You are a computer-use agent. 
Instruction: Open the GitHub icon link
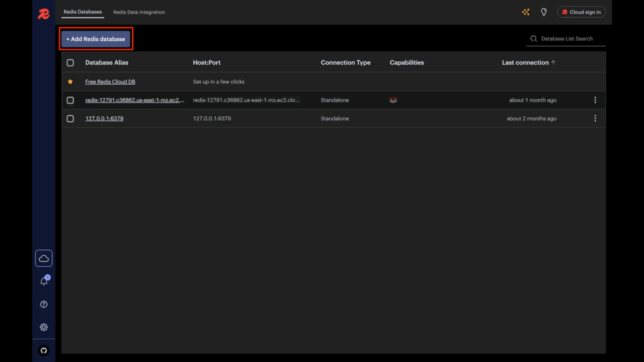[x=44, y=350]
